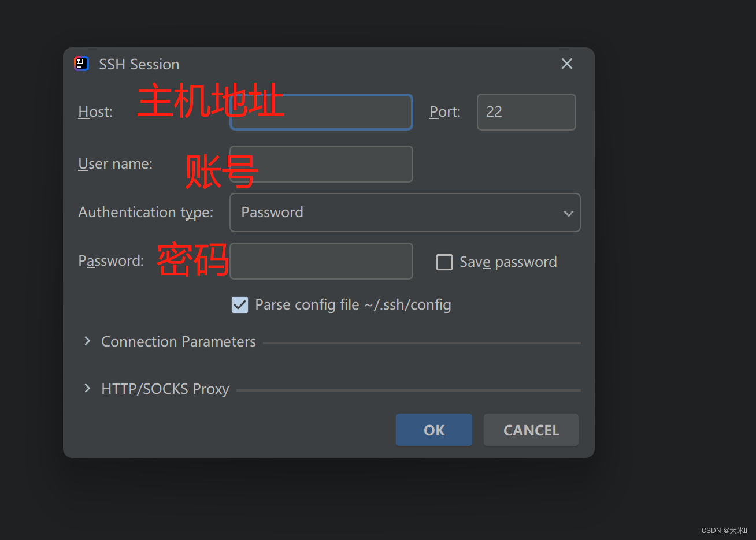Click into the Password entry field

(x=321, y=261)
